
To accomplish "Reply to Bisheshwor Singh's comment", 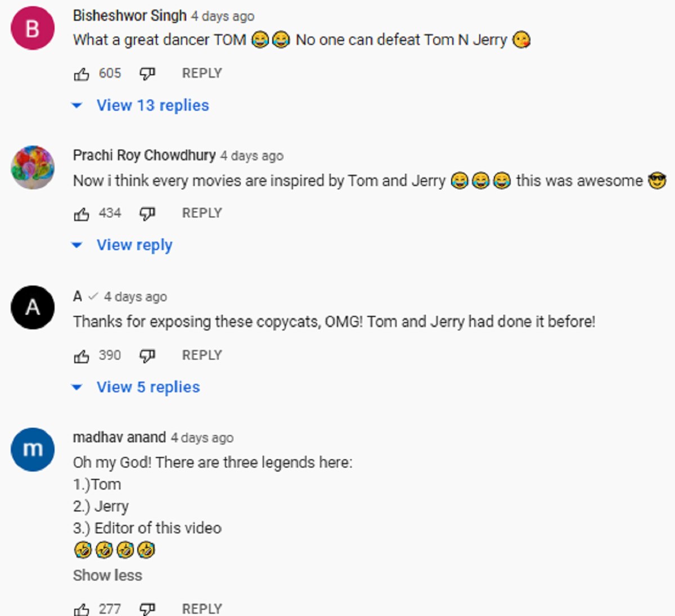I will click(202, 74).
